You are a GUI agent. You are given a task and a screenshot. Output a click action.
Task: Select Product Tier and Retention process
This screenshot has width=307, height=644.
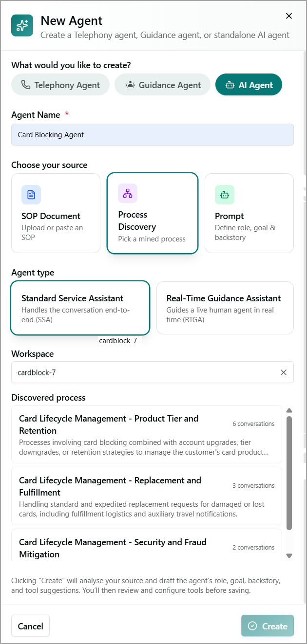click(x=147, y=434)
